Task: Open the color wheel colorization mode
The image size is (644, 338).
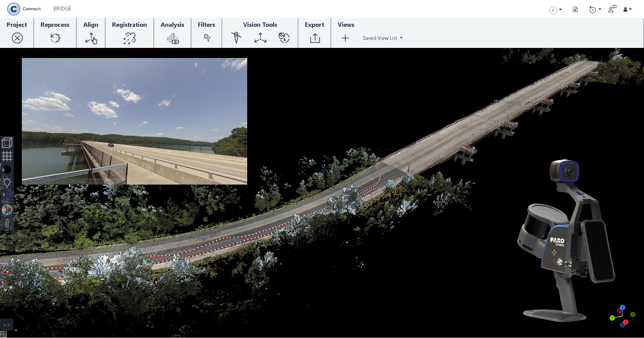Action: pyautogui.click(x=7, y=210)
